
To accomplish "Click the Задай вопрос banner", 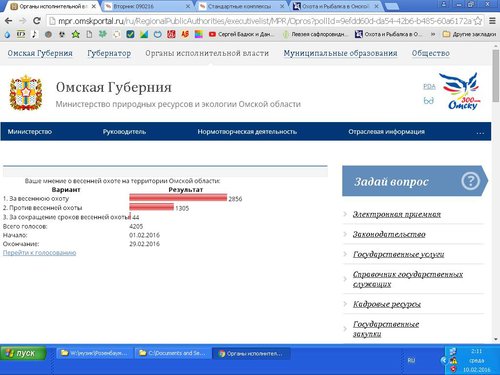I will [415, 181].
